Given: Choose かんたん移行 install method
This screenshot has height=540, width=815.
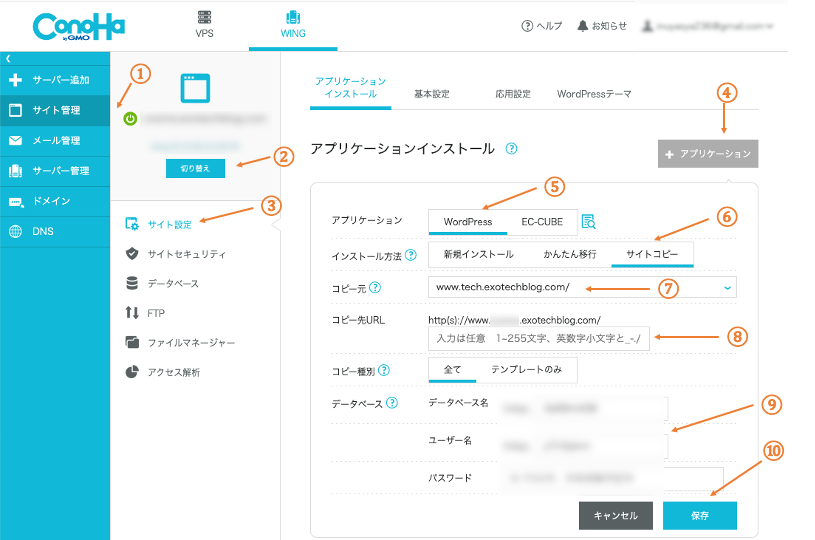Looking at the screenshot, I should coord(570,254).
